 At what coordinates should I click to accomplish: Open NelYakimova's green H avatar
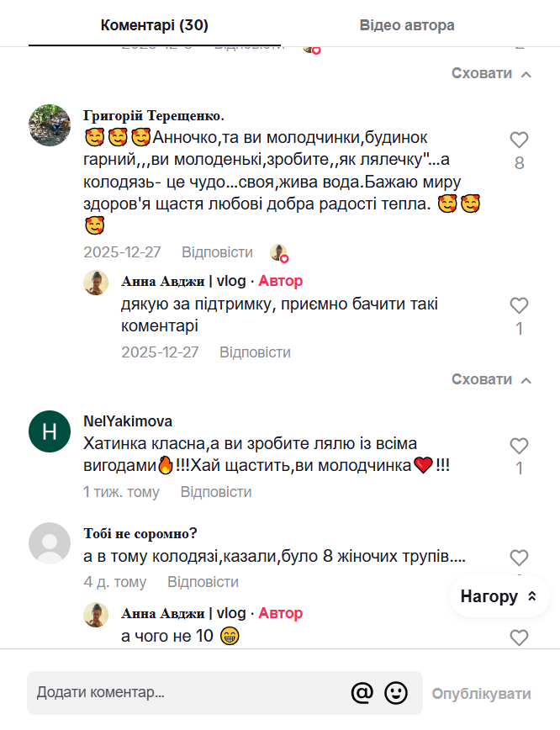pos(50,431)
